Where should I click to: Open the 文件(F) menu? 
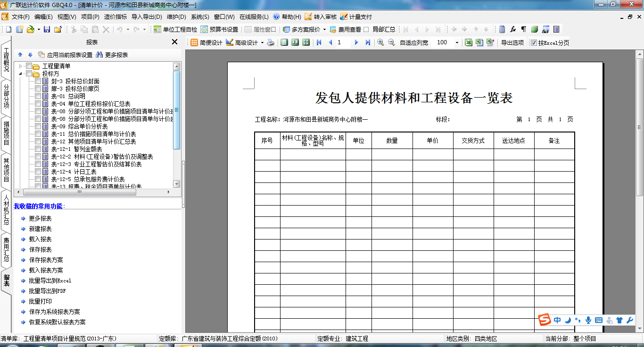pyautogui.click(x=20, y=17)
